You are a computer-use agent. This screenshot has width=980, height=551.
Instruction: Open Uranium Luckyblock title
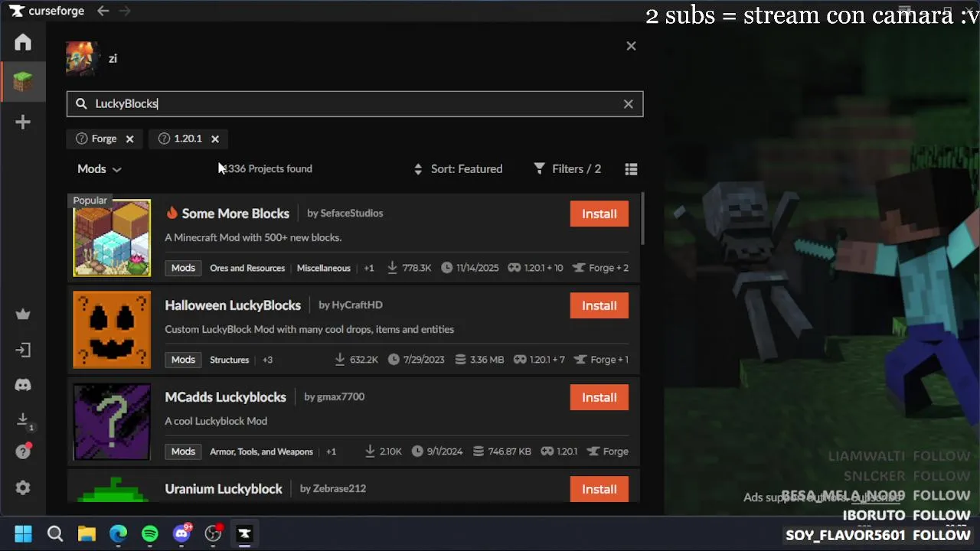224,489
